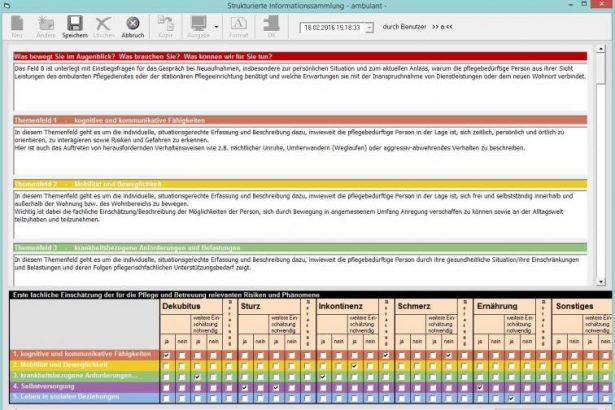Uncheck Dekubitus weitere Einschätzung ja in krankheitsbezogene row
Viewport: 615px width, 410px height.
(x=198, y=377)
